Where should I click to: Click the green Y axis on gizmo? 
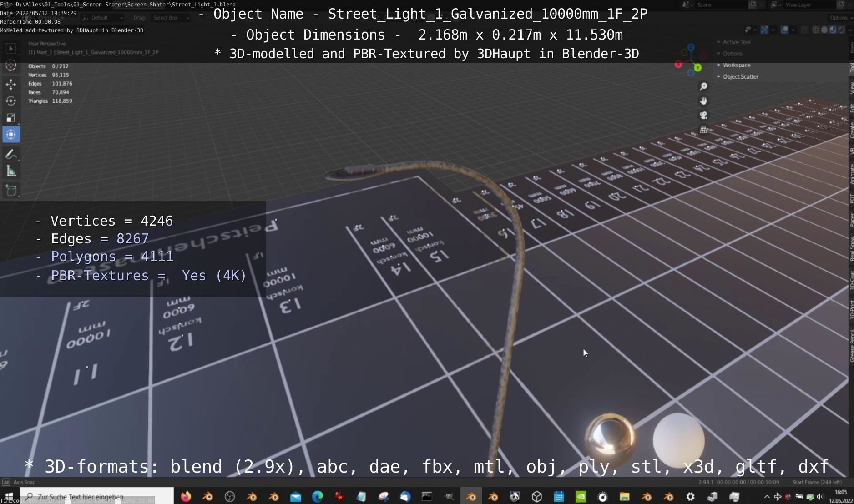coord(697,68)
